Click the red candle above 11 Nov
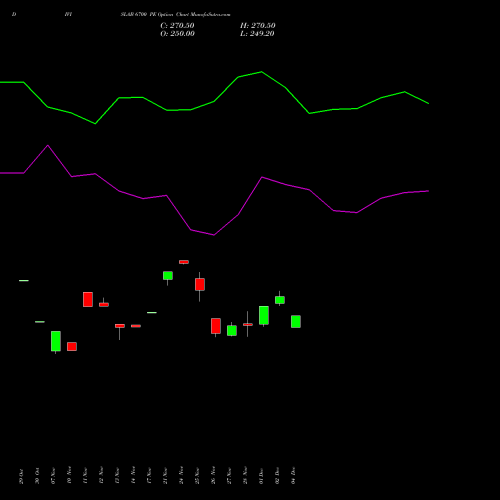The height and width of the screenshot is (500, 500). (88, 299)
